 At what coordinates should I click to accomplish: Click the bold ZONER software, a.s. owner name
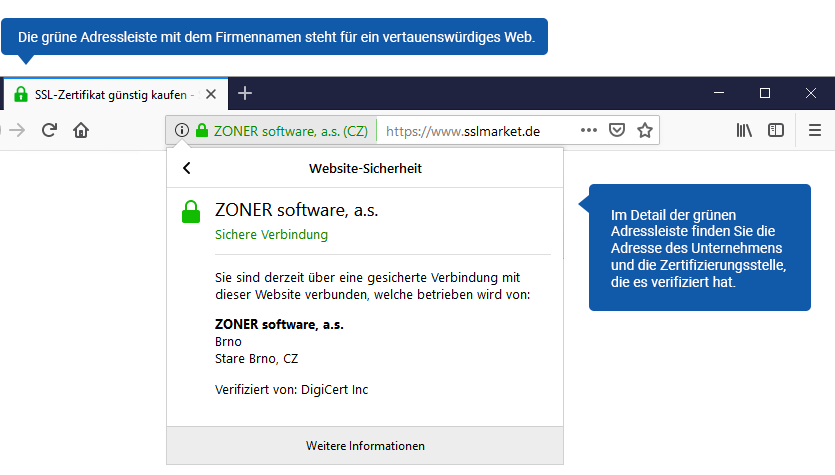pos(279,324)
